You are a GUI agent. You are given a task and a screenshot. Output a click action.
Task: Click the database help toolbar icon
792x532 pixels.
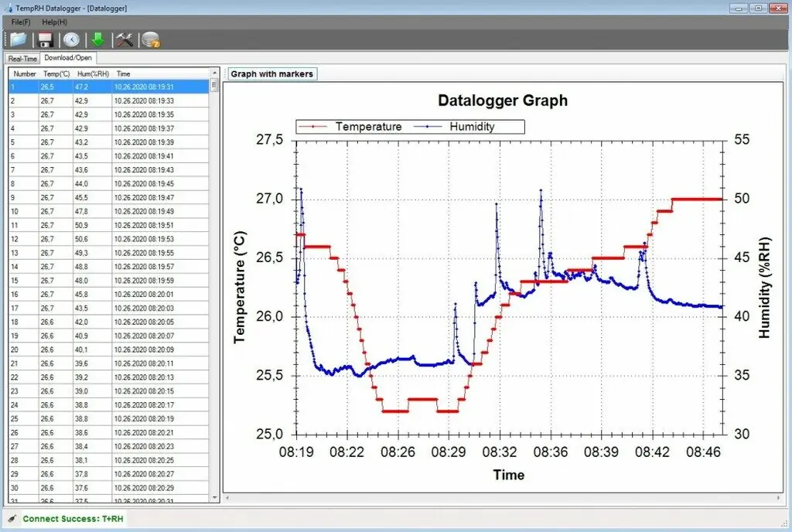pyautogui.click(x=151, y=39)
